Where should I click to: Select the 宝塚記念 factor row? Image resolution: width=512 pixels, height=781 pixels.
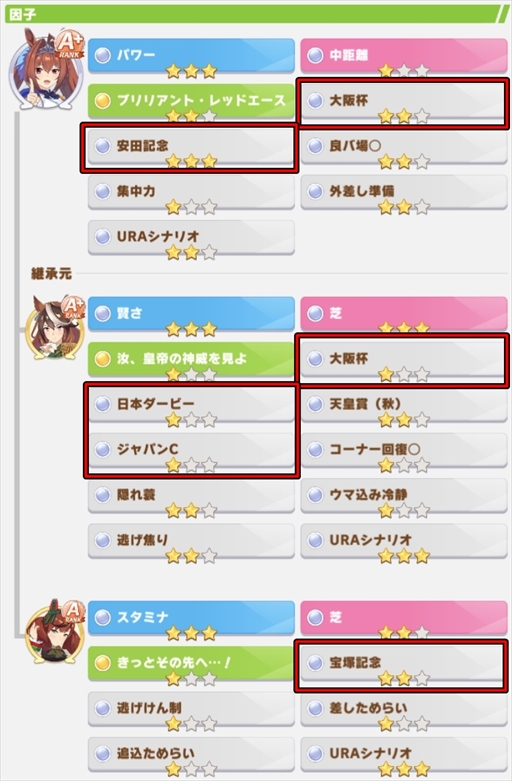click(403, 665)
